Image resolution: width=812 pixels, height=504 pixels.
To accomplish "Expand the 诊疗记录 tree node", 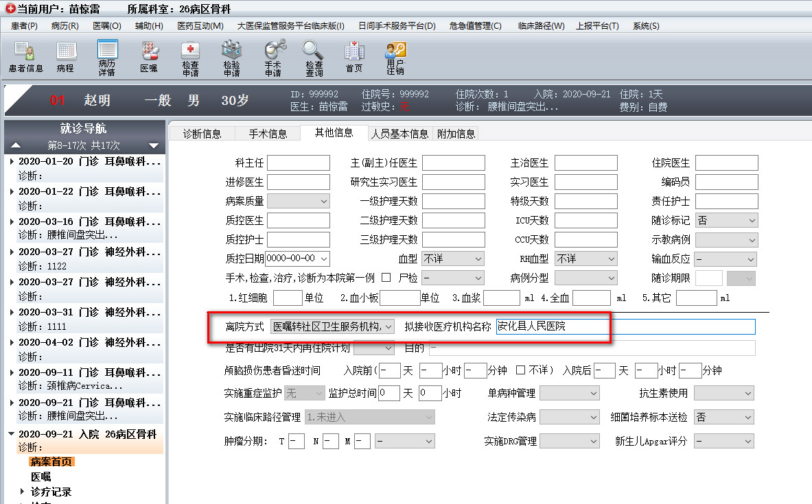I will coord(23,492).
